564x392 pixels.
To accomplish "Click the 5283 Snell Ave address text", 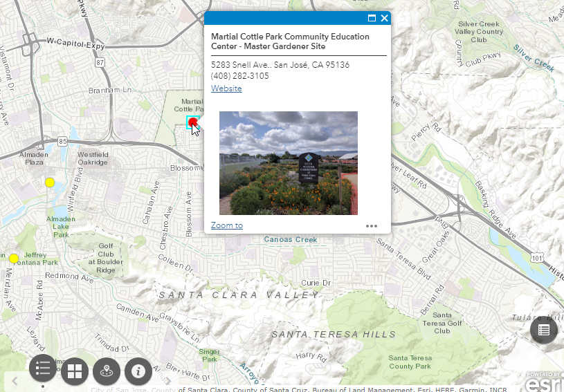I will tap(280, 65).
